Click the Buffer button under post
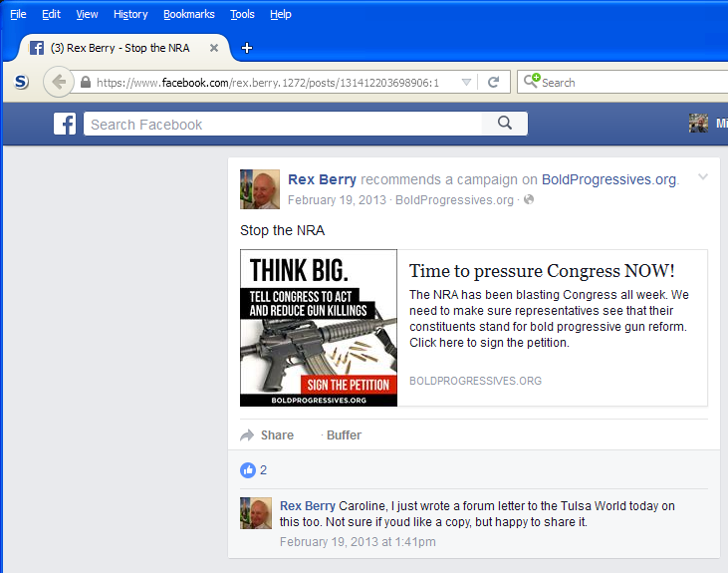Screen dimensions: 728x573 pos(344,434)
